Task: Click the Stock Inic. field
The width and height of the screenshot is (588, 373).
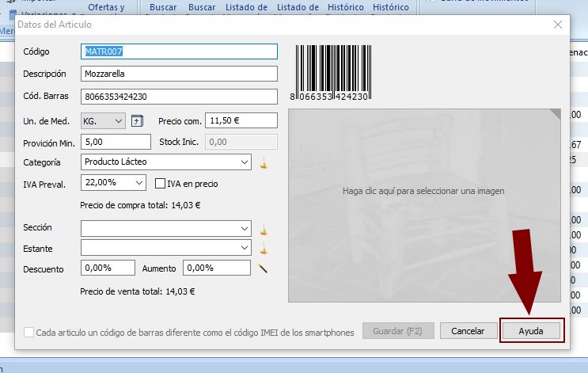Action: pyautogui.click(x=241, y=142)
